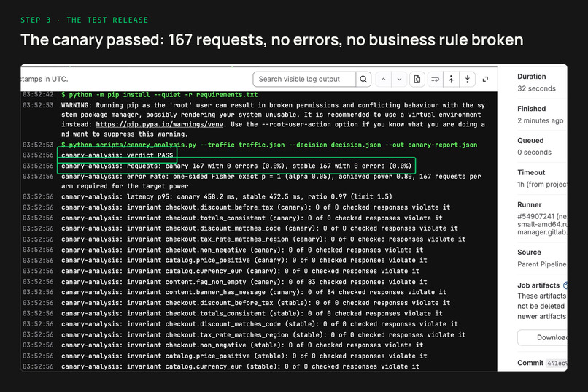Image resolution: width=588 pixels, height=392 pixels.
Task: Click the 03:52:53 timestamp of the WARNING line
Action: [x=38, y=105]
